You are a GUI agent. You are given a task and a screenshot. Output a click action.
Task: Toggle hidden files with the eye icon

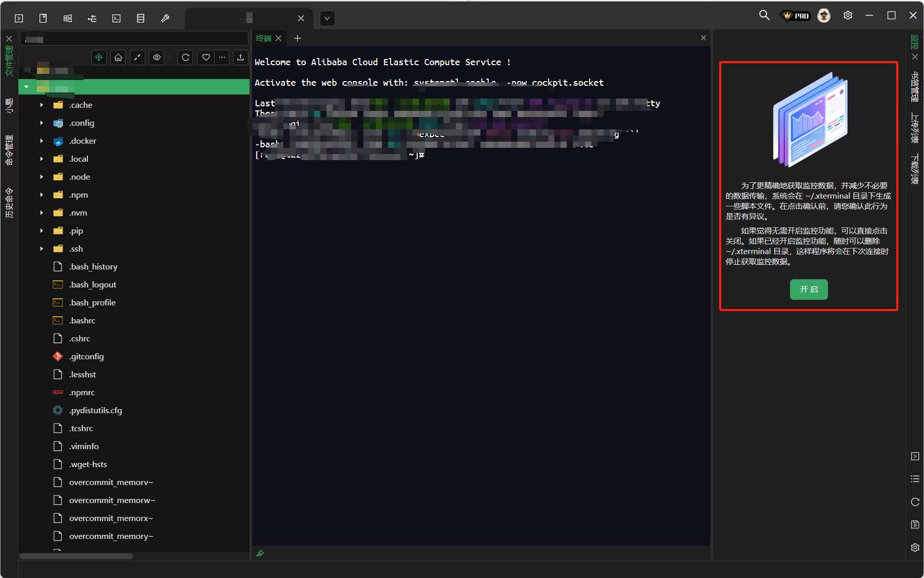(157, 57)
